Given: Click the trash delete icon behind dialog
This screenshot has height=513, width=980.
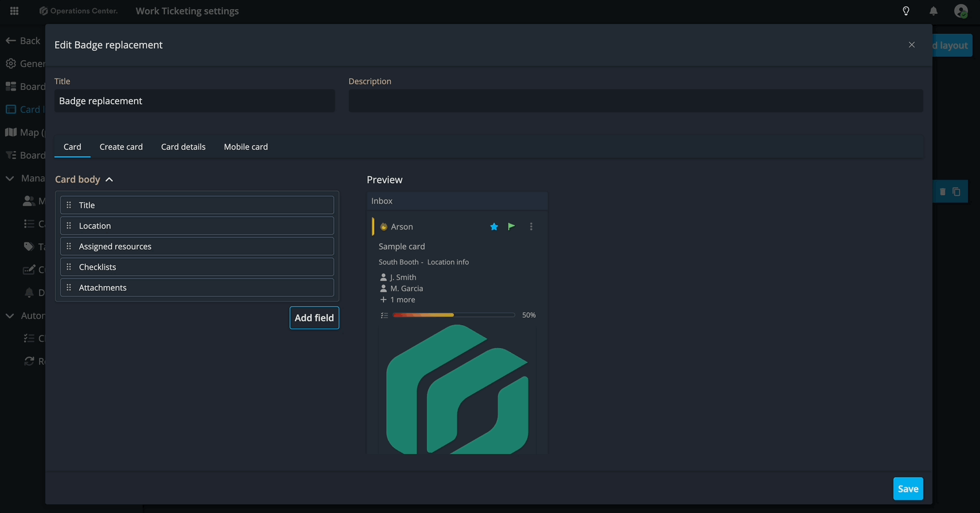Looking at the screenshot, I should tap(943, 192).
